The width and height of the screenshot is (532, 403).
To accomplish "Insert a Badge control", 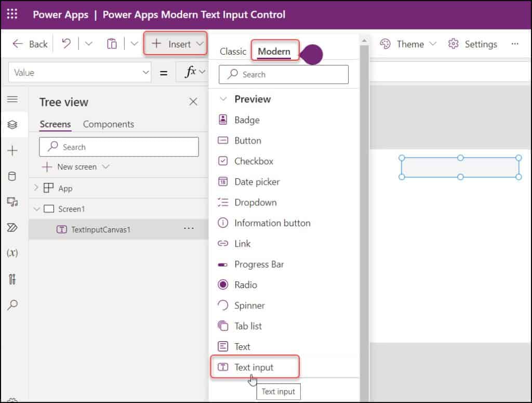I will (x=247, y=120).
